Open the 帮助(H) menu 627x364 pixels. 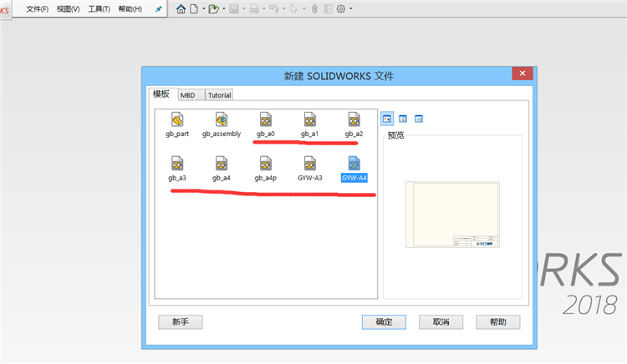(x=130, y=9)
